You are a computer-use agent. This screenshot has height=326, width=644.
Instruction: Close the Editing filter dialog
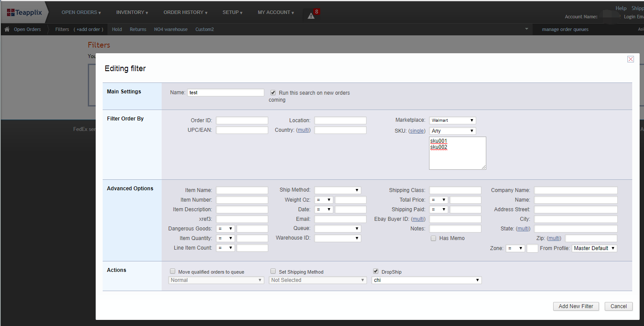[630, 59]
